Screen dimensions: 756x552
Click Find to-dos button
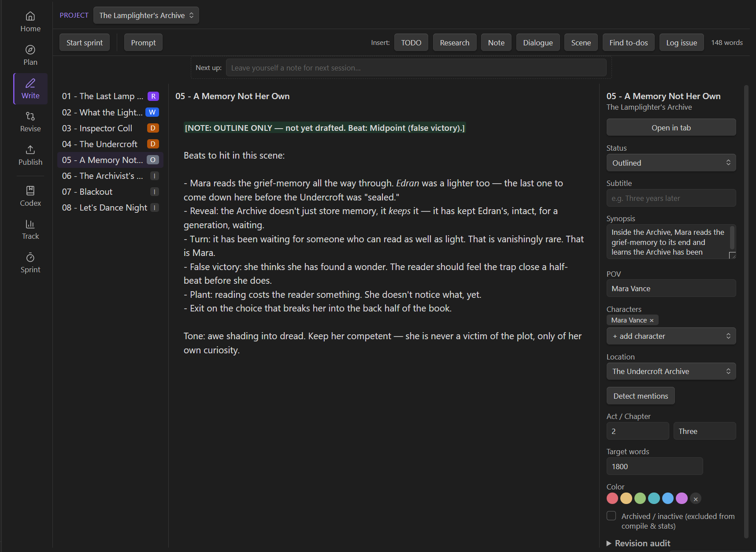629,43
